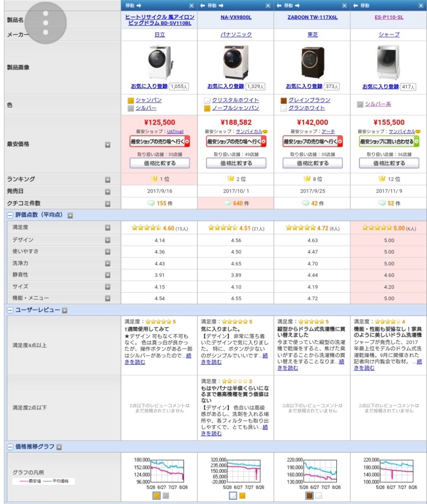Click 最安ショップに問い合わせる green button
This screenshot has height=504, width=427.
tap(389, 141)
